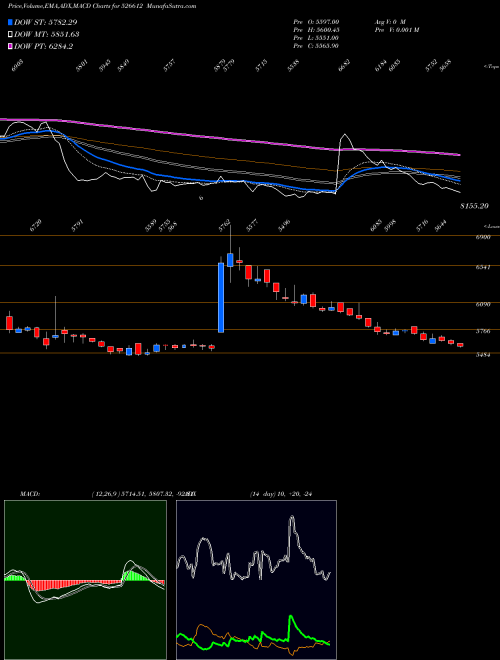Screen dimensions: 500x660
Task: Select the DOW MT legend label
Action: click(x=47, y=35)
